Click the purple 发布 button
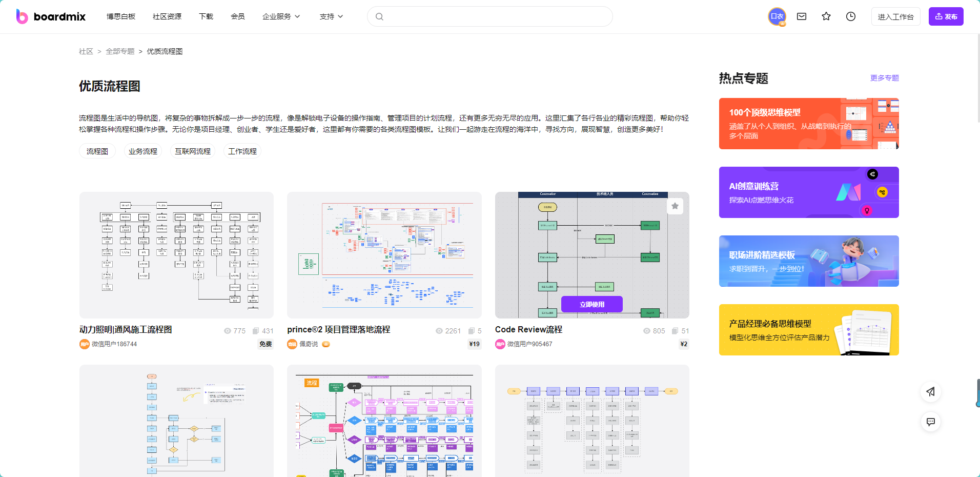 946,16
